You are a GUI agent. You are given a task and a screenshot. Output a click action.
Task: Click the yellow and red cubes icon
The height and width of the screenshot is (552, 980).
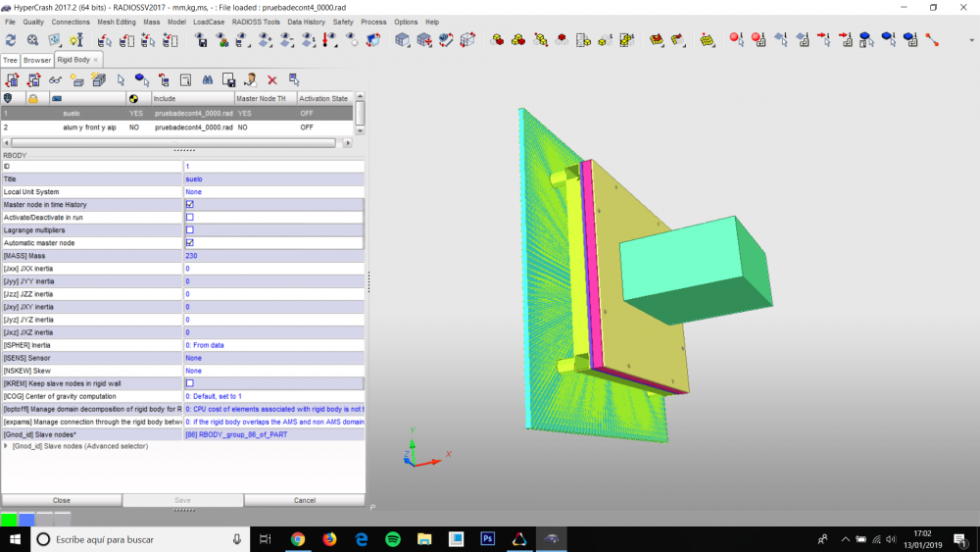[518, 40]
